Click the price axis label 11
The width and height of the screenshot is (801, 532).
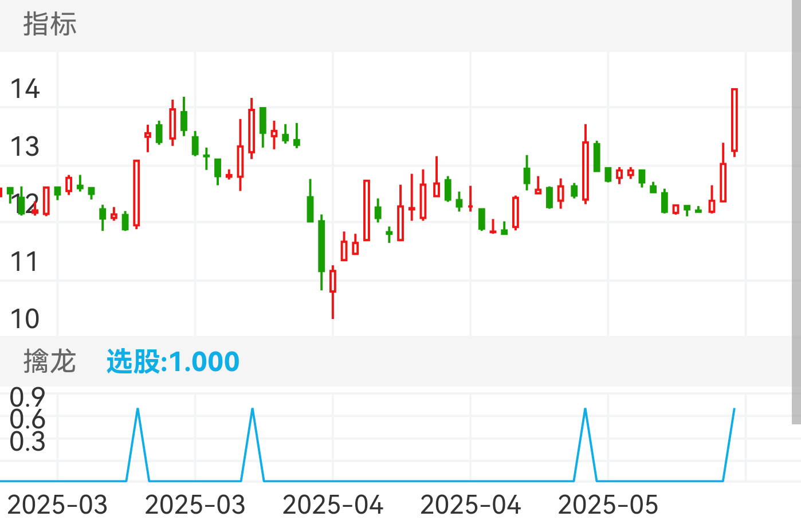click(x=24, y=262)
